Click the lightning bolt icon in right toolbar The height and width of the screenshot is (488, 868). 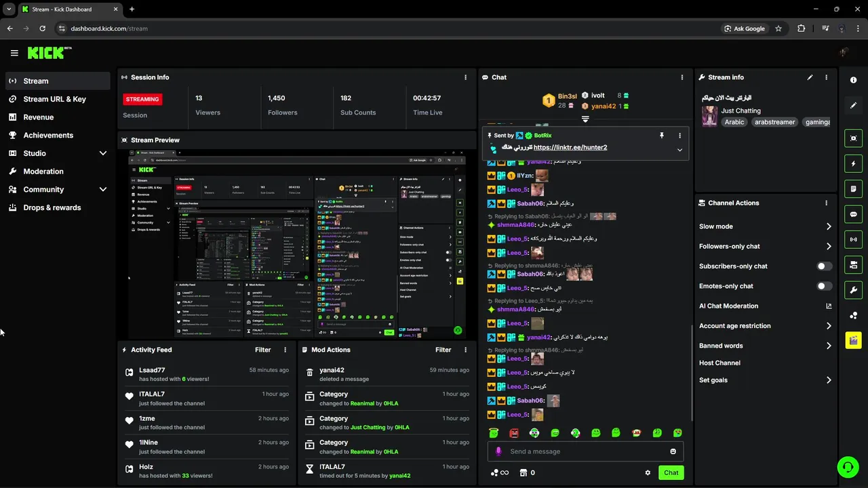[853, 163]
